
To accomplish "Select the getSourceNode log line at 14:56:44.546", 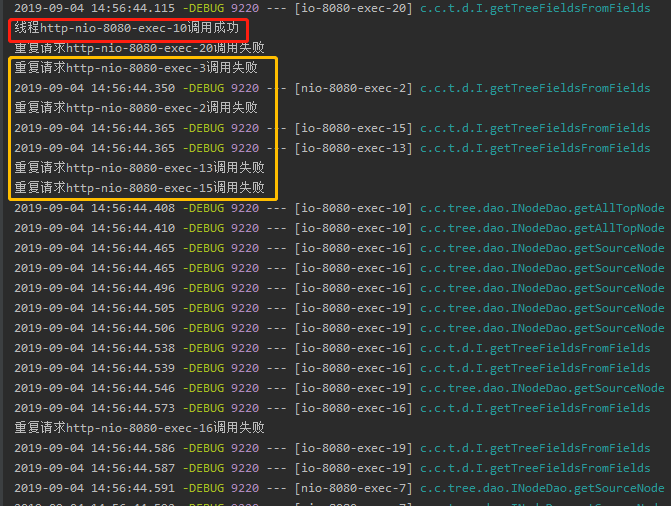I will 339,388.
